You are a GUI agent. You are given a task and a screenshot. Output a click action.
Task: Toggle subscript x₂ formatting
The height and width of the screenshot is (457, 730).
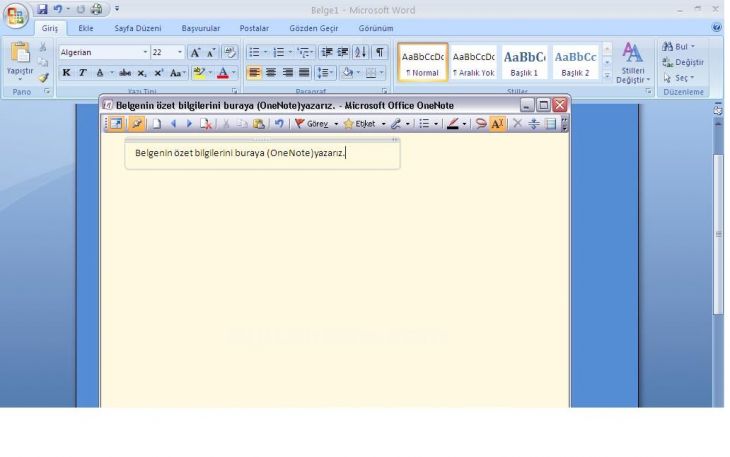tap(142, 73)
